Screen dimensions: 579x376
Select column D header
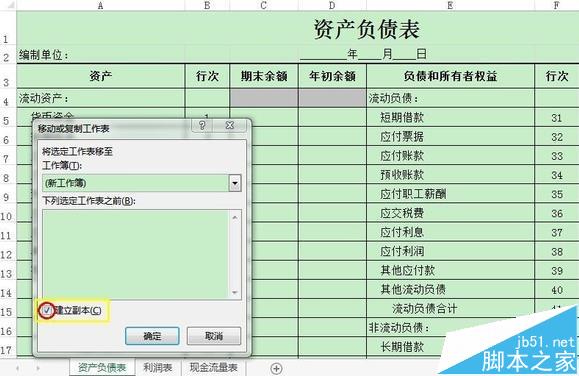332,5
